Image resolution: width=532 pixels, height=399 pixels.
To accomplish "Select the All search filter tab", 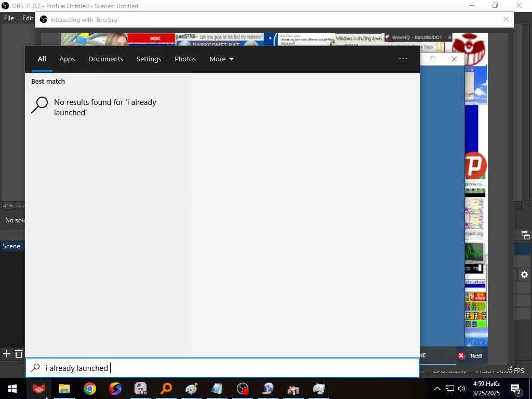I will coord(42,59).
